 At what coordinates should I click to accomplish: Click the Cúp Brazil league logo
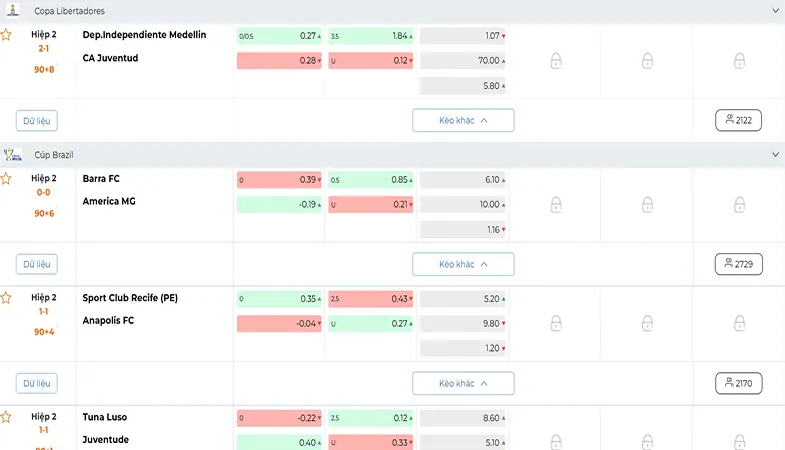[x=13, y=155]
